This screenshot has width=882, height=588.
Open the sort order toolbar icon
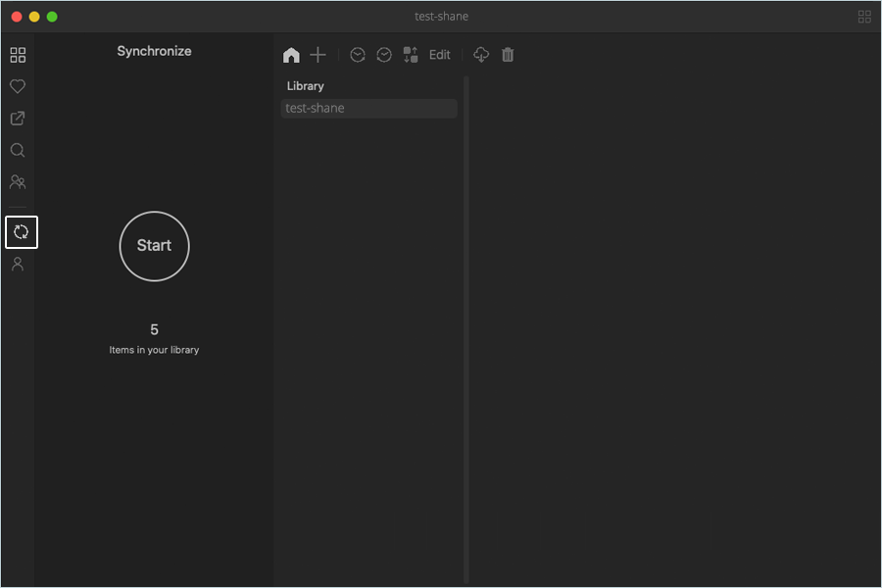(x=411, y=55)
